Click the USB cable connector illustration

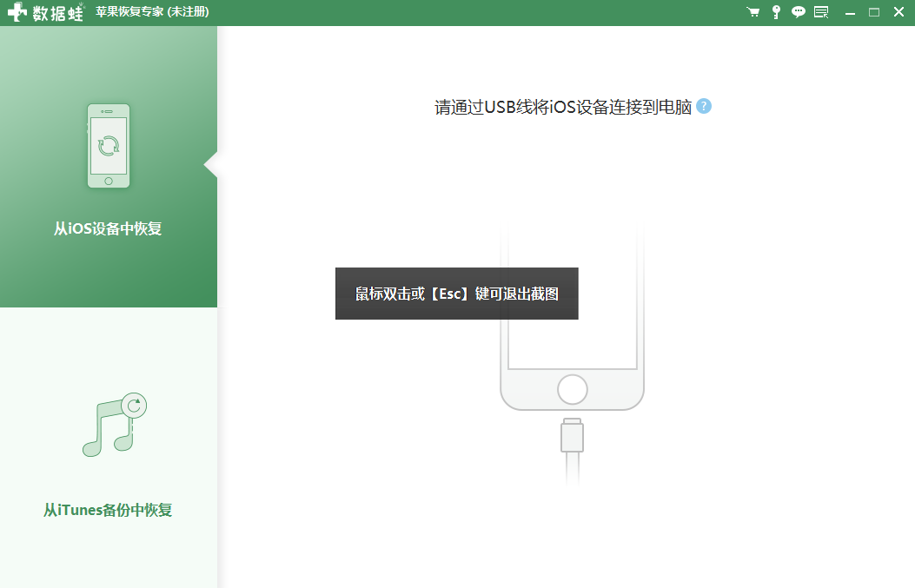[x=572, y=436]
